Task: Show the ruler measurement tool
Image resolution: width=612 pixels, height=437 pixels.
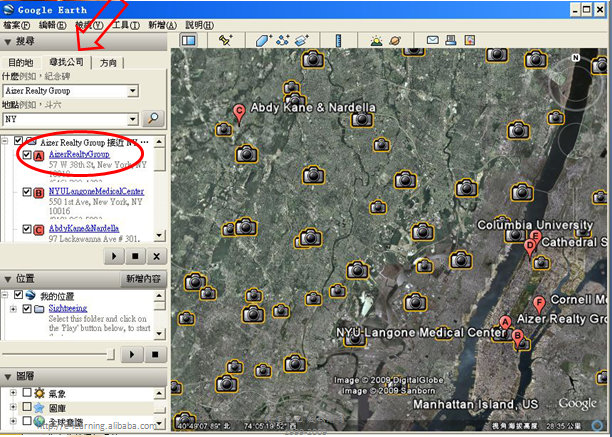Action: point(338,41)
